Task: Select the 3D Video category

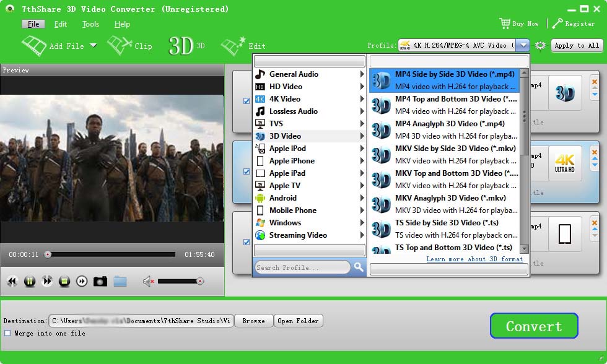Action: [x=310, y=136]
